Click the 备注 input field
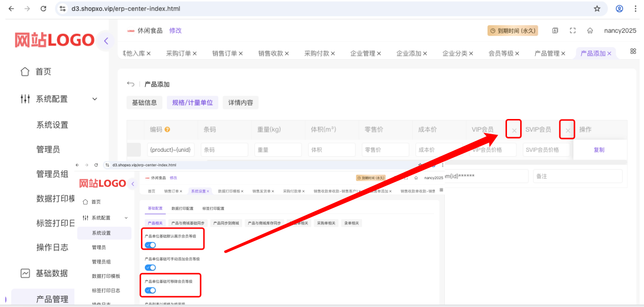Image resolution: width=644 pixels, height=307 pixels. pyautogui.click(x=578, y=176)
